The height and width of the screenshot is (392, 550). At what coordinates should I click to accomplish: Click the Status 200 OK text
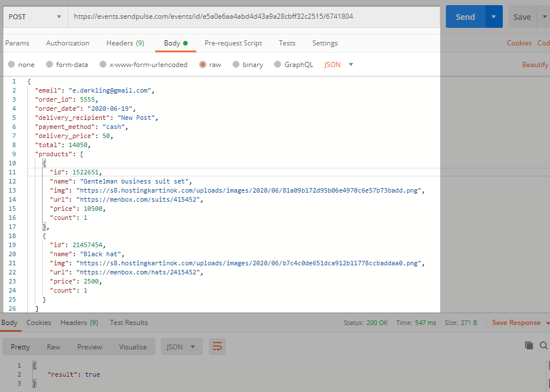click(366, 323)
